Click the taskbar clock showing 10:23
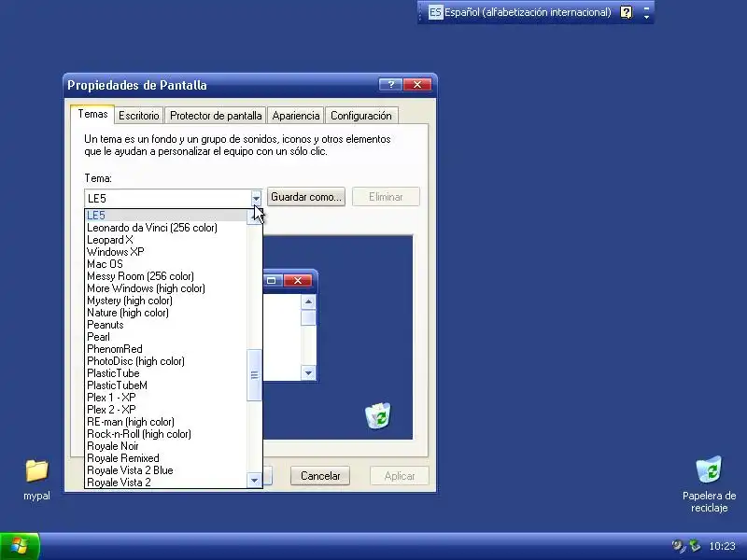 (x=722, y=546)
